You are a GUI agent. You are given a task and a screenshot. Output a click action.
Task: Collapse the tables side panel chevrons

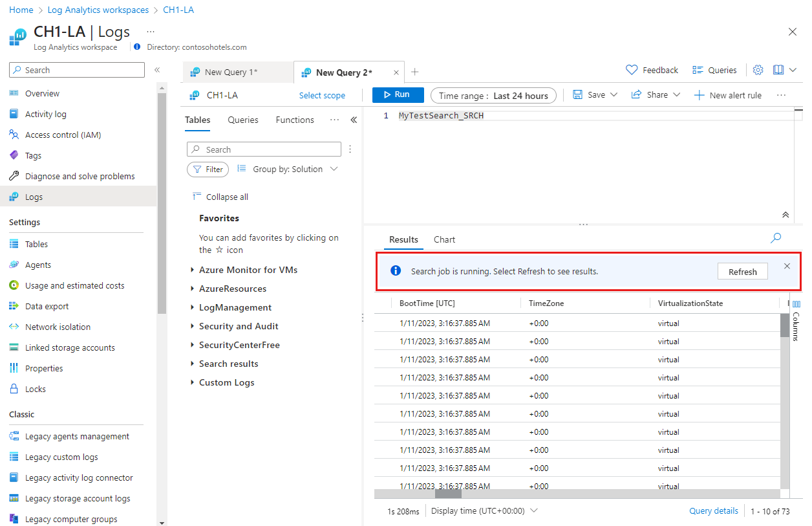[x=354, y=120]
